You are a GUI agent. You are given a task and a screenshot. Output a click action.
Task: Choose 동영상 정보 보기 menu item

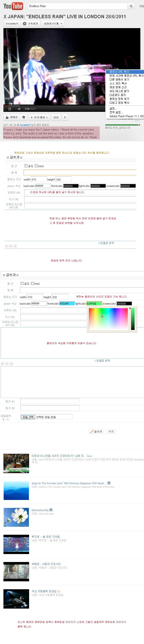(x=125, y=99)
